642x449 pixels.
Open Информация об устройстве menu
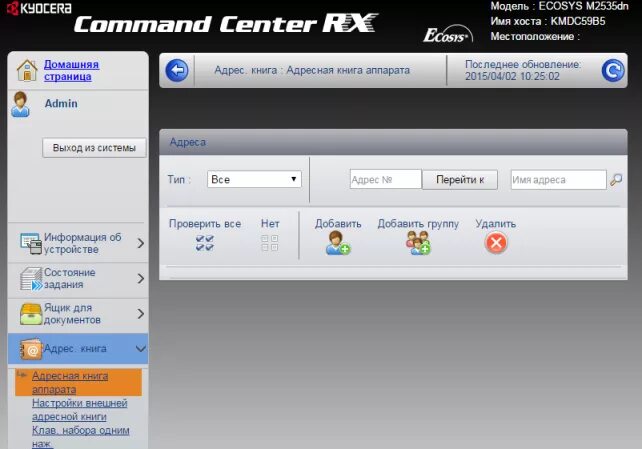[78, 243]
